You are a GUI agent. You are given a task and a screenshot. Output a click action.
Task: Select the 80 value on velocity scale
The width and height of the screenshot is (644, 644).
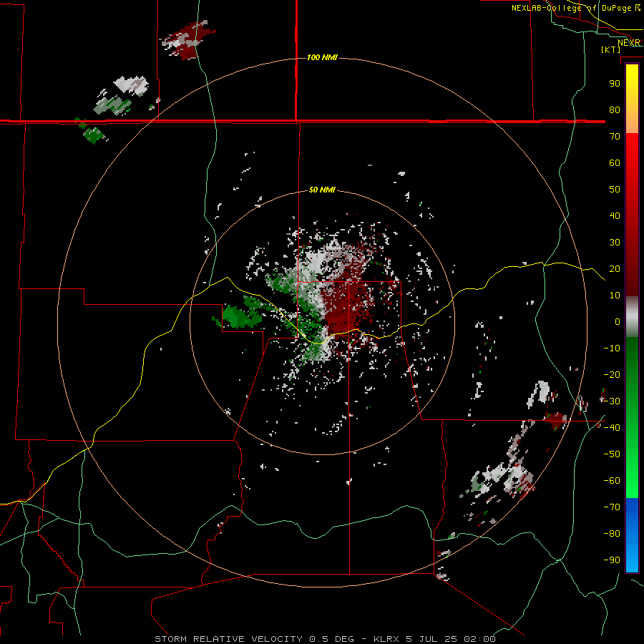615,109
